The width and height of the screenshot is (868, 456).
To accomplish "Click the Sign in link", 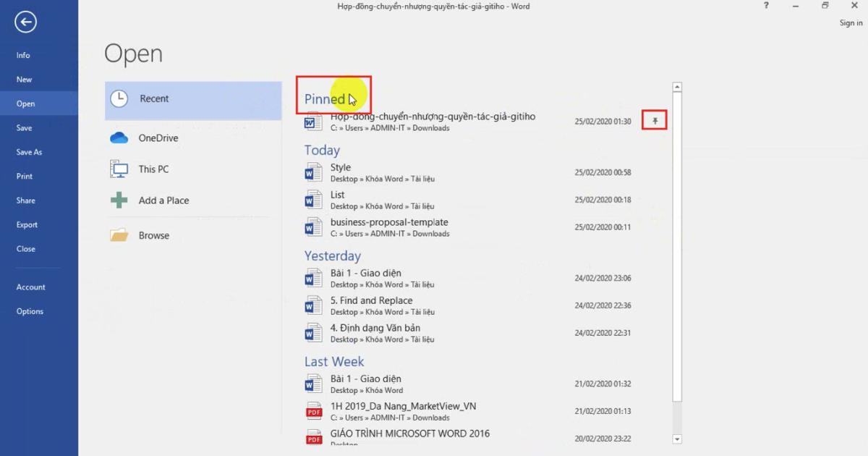I will 851,23.
